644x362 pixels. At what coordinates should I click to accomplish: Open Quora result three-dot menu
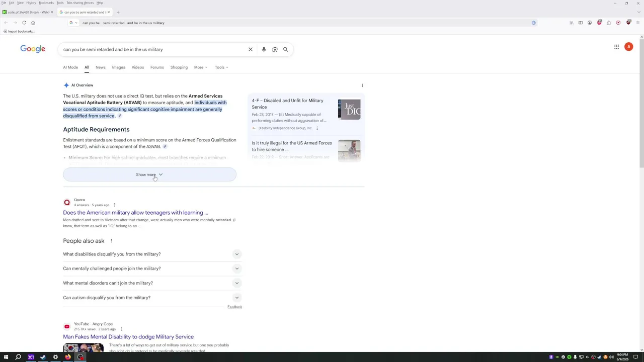pos(114,205)
